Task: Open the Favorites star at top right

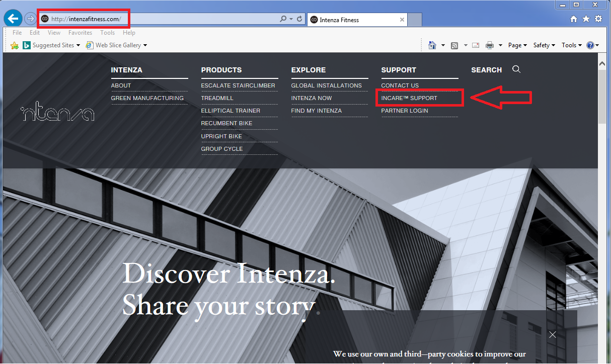Action: click(x=586, y=19)
